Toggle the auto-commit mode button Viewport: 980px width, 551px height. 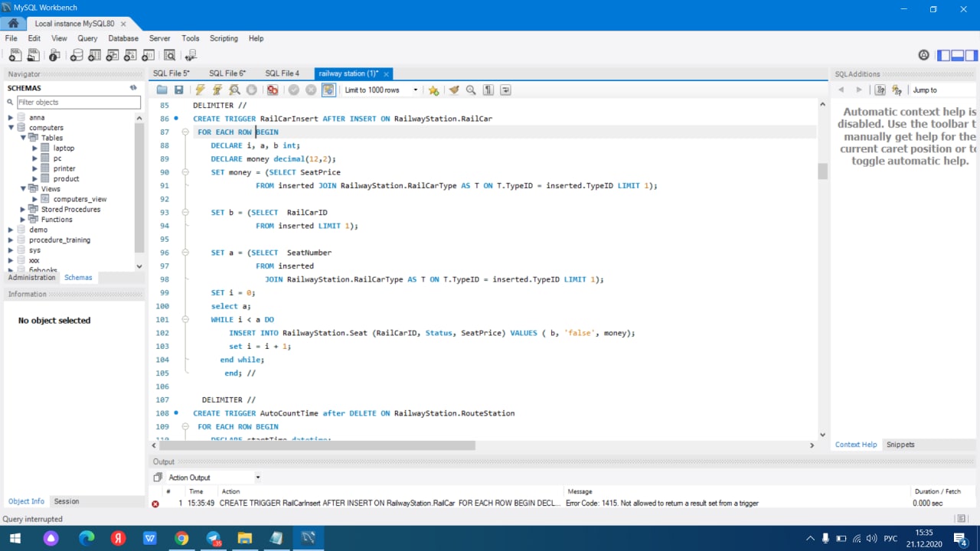coord(328,90)
